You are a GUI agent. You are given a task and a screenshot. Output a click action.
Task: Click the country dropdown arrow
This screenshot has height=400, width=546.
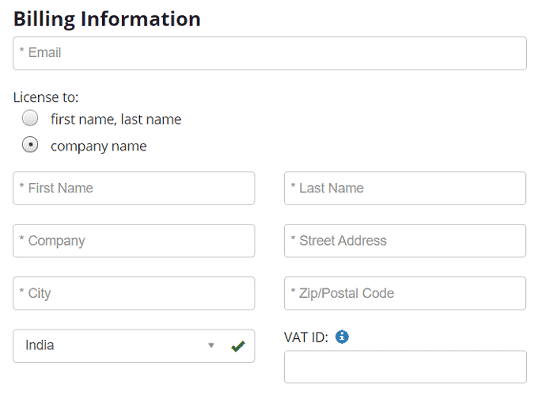(x=211, y=345)
